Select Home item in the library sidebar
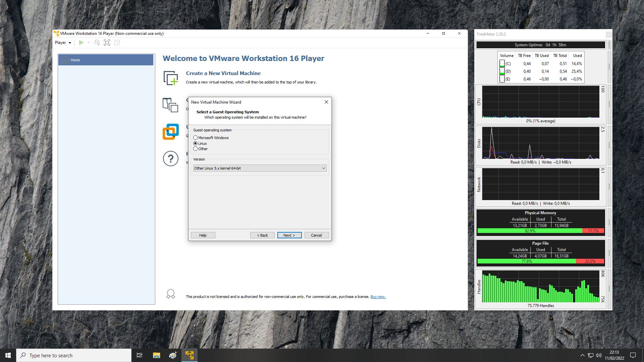Image resolution: width=644 pixels, height=362 pixels. pos(106,60)
